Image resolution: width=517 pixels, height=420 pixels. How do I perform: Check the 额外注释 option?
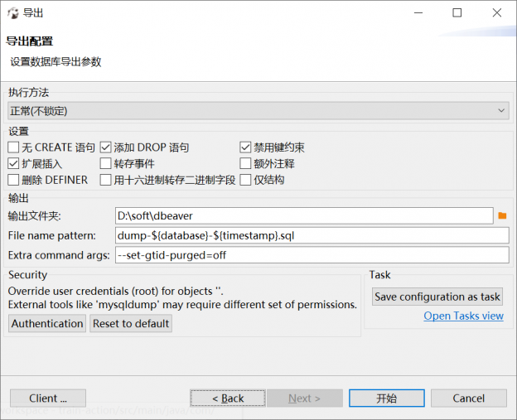pos(246,164)
